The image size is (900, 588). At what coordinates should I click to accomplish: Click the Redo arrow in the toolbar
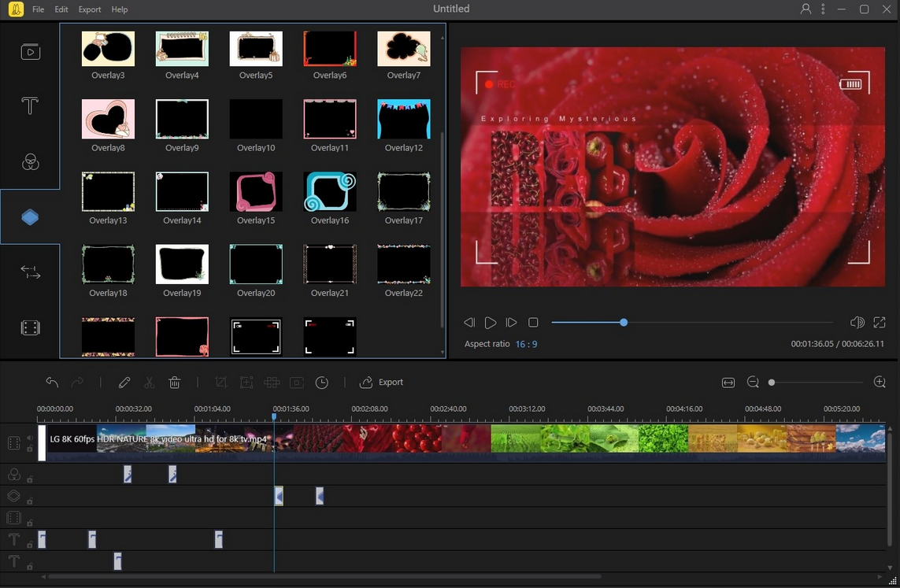pyautogui.click(x=77, y=382)
